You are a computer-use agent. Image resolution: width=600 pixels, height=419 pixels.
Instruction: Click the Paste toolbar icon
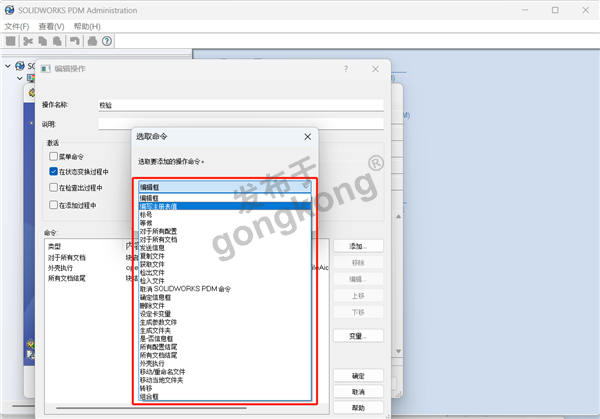pyautogui.click(x=57, y=41)
